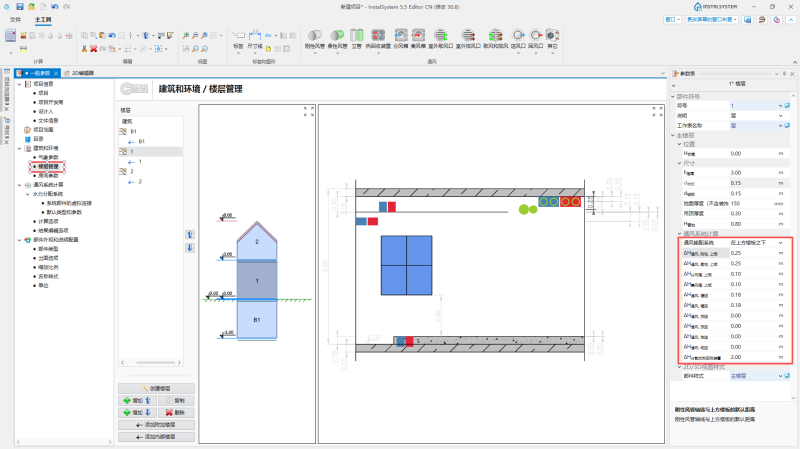800x449 pixels.
Task: Click the floor height 3.00 value field
Action: 753,173
